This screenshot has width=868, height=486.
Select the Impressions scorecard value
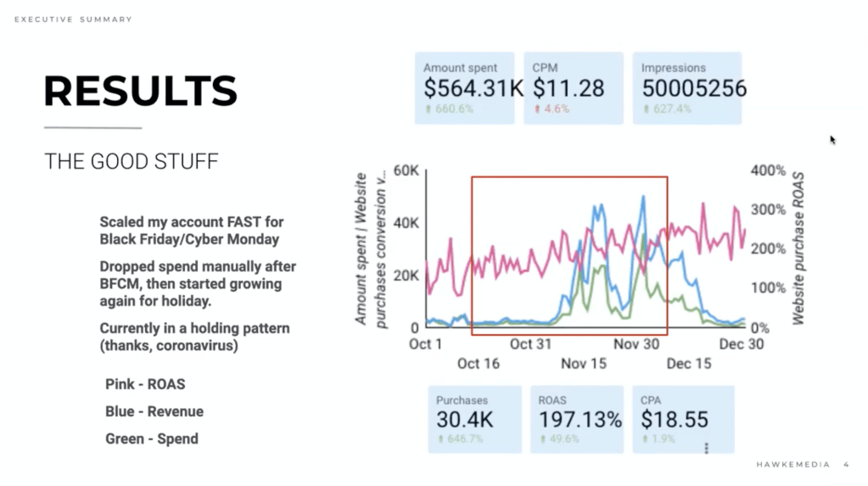[x=693, y=88]
